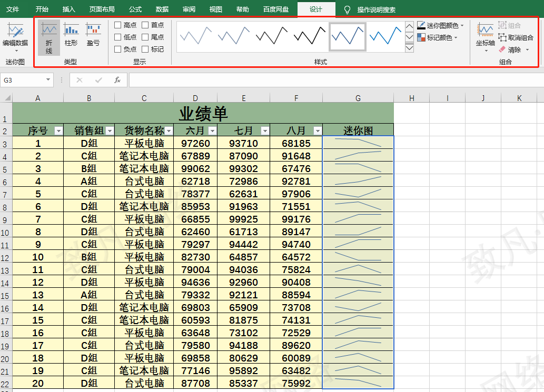Click the cancel X icon in formula bar
544x392 pixels.
point(80,80)
